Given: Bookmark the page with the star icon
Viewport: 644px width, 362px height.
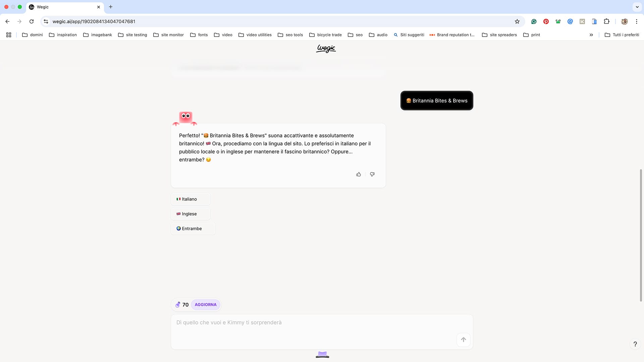Looking at the screenshot, I should coord(517,21).
